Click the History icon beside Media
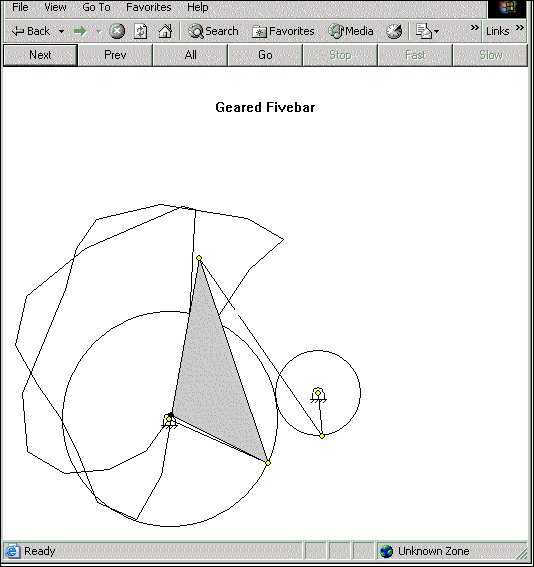Image resolution: width=534 pixels, height=567 pixels. pos(394,31)
